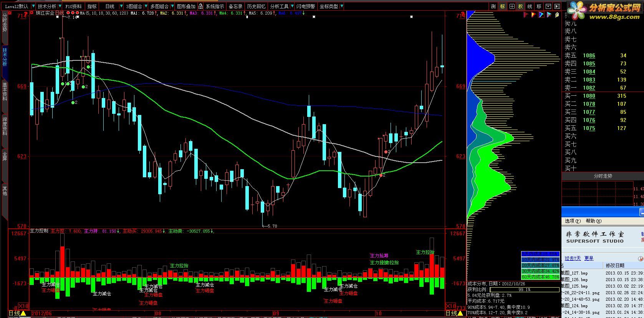Expand the 多图组合 dropdown arrow
644x318 pixels.
(172, 7)
